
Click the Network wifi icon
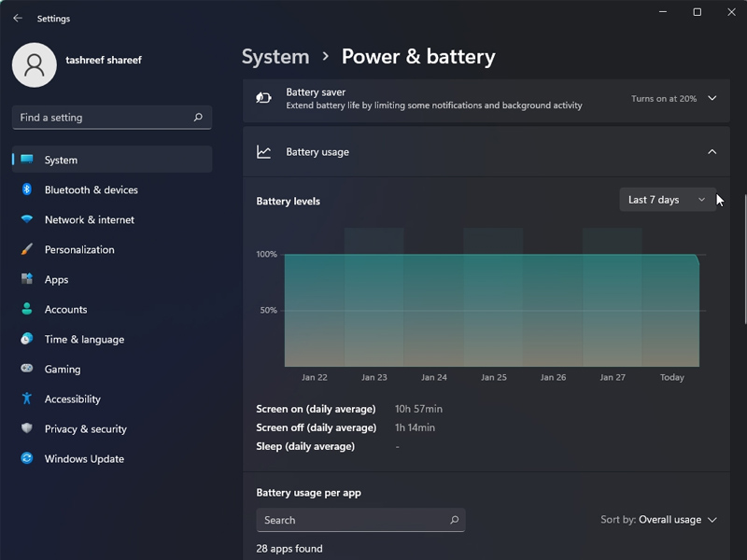tap(27, 219)
